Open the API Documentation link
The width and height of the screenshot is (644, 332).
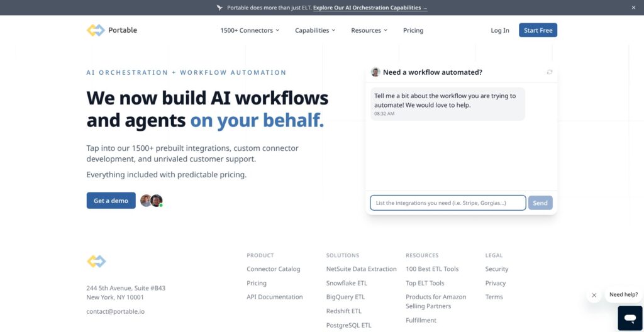click(x=275, y=297)
